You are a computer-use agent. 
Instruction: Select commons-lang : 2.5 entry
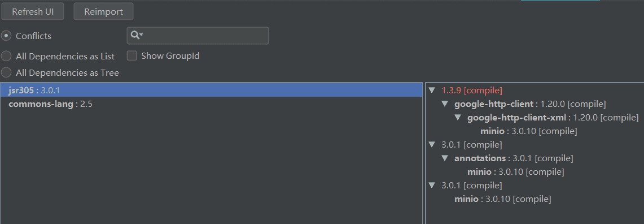[x=212, y=104]
